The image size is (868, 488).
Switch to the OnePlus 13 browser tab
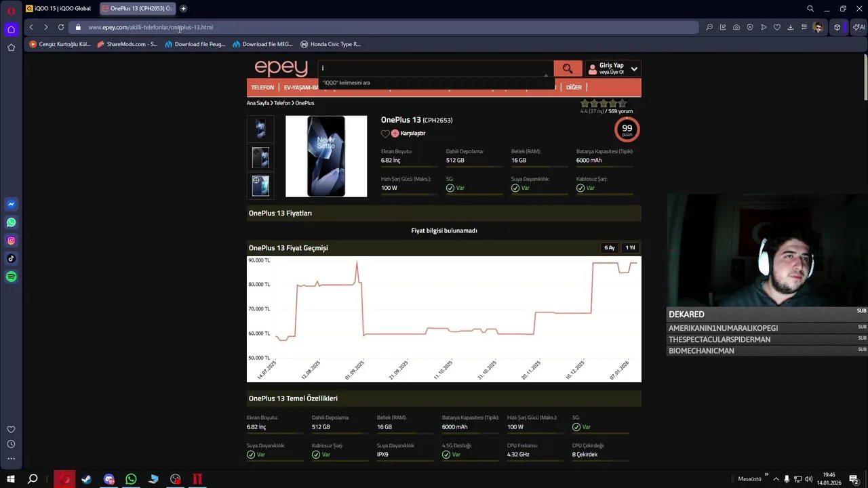click(x=138, y=9)
